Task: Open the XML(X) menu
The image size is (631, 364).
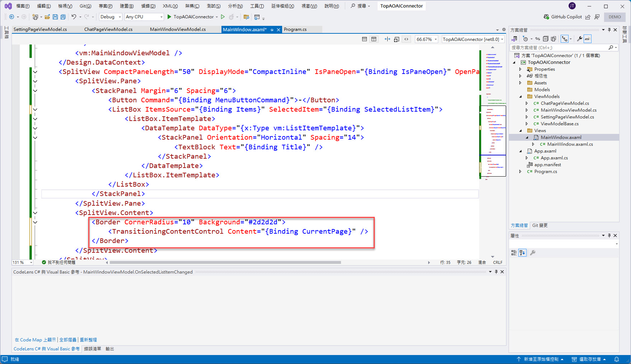Action: point(170,6)
